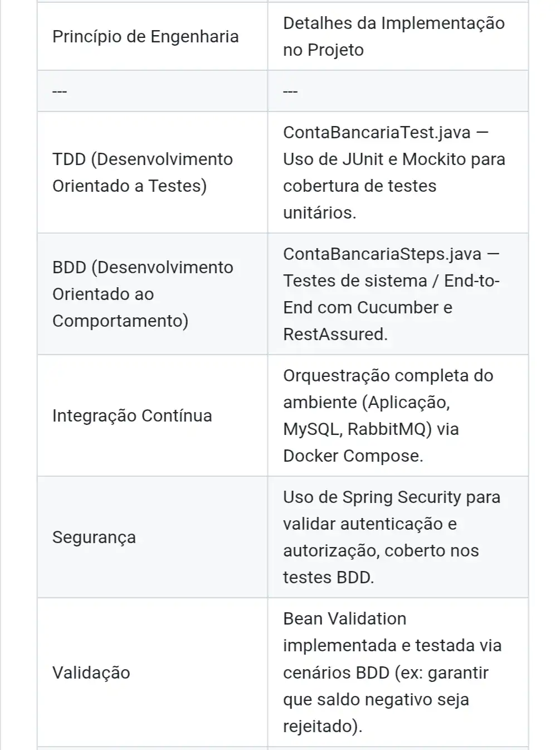Click the 'Princípio de Engenharia' header cell
Image resolution: width=560 pixels, height=750 pixels.
(x=145, y=37)
